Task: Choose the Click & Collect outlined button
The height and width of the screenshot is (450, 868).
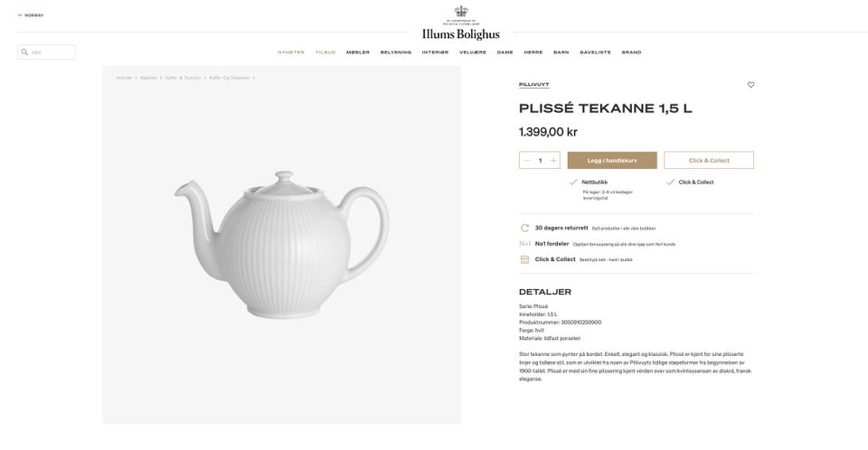Action: pyautogui.click(x=709, y=161)
